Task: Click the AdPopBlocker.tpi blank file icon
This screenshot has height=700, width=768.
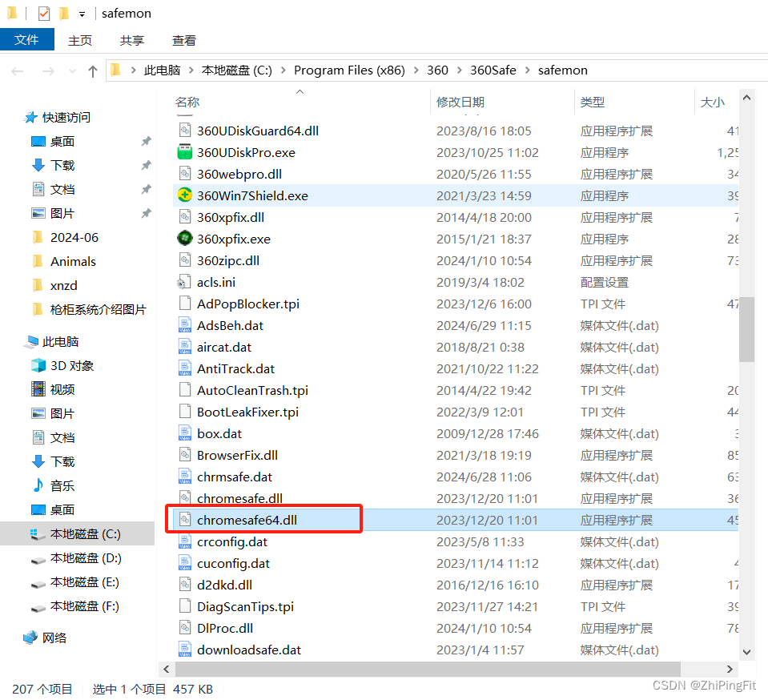Action: click(185, 304)
